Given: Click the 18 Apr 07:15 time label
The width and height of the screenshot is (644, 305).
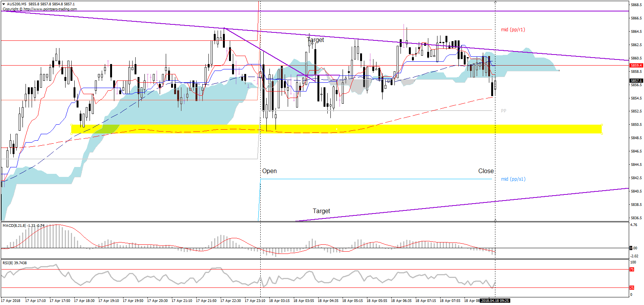Looking at the screenshot, I should coord(426,300).
